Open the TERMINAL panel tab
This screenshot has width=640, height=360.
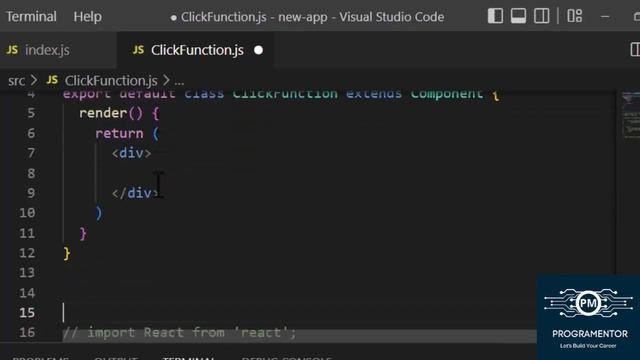coord(188,358)
